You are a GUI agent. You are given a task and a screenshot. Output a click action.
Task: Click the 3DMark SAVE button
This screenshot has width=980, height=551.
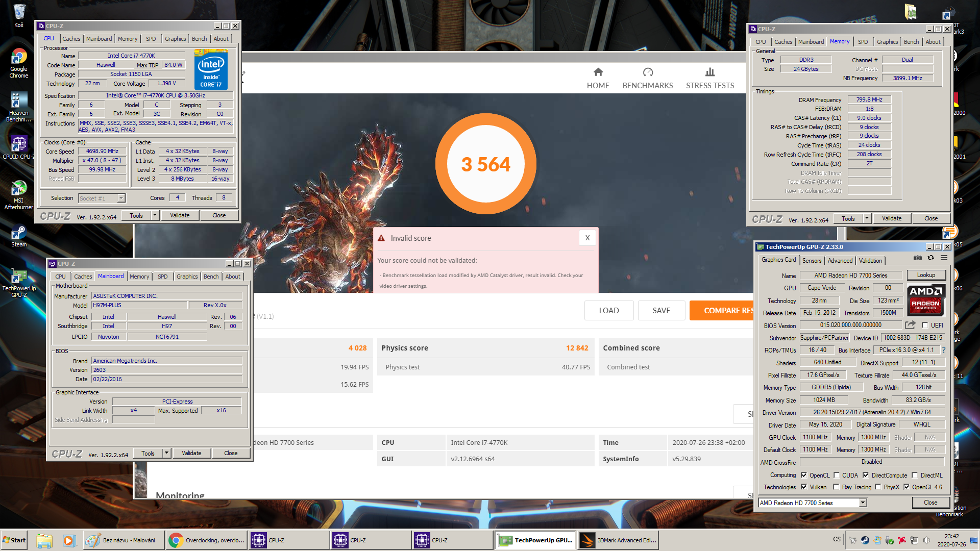(661, 310)
